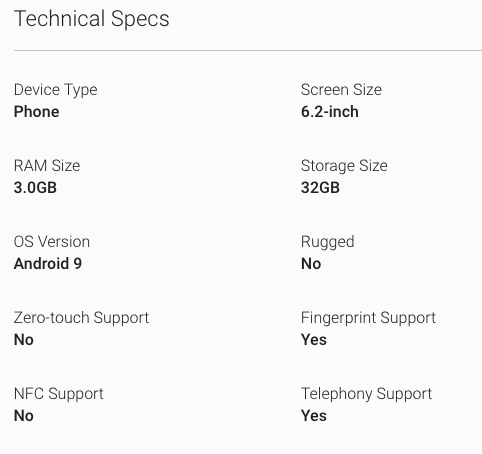Select the RAM Size label
482x454 pixels.
(47, 166)
